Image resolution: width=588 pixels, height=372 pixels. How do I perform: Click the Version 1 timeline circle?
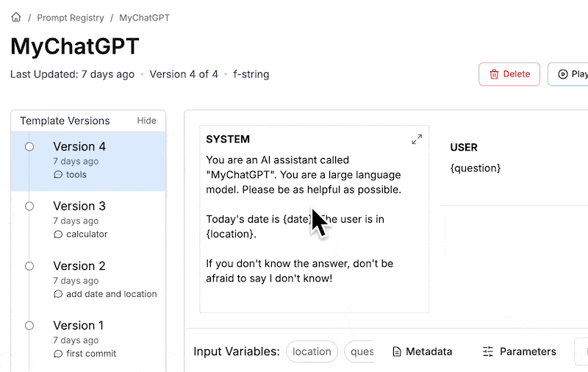click(29, 326)
